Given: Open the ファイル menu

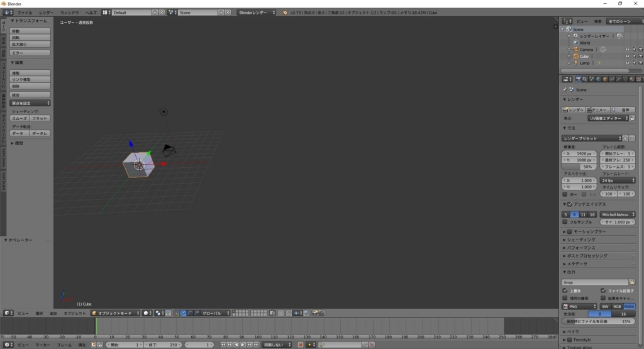Looking at the screenshot, I should point(25,13).
